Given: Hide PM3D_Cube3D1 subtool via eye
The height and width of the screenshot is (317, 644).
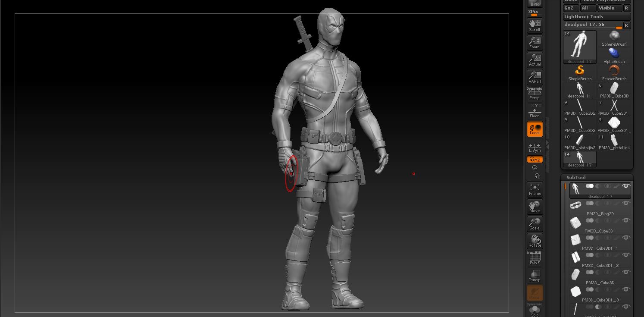Looking at the screenshot, I should 626,220.
